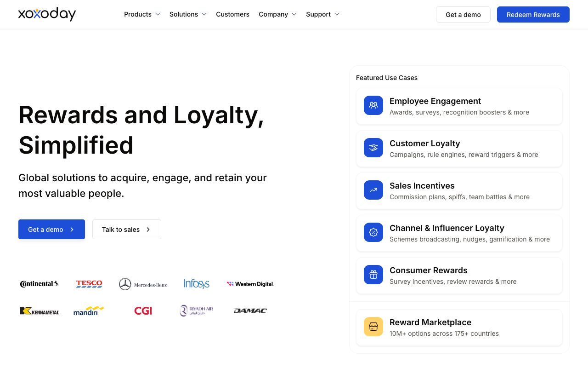This screenshot has width=588, height=368.
Task: Click the Xoxoday logo in the header
Action: click(x=47, y=14)
